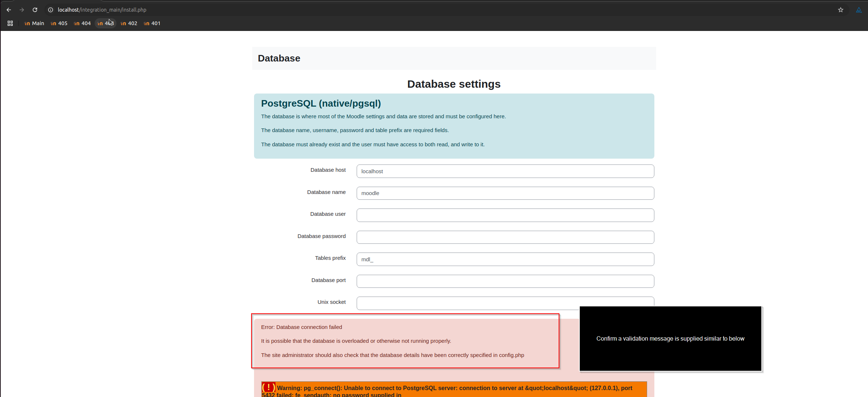This screenshot has width=868, height=397.
Task: Click the Database settings heading
Action: [454, 84]
